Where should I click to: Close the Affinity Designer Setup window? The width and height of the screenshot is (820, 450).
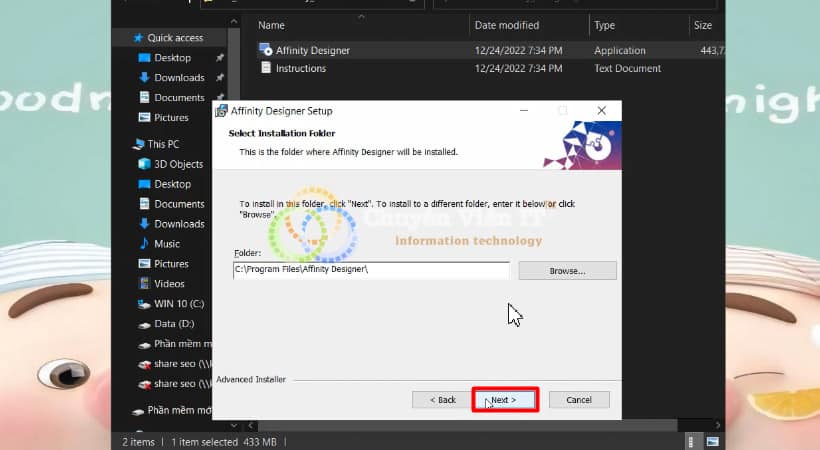point(601,111)
